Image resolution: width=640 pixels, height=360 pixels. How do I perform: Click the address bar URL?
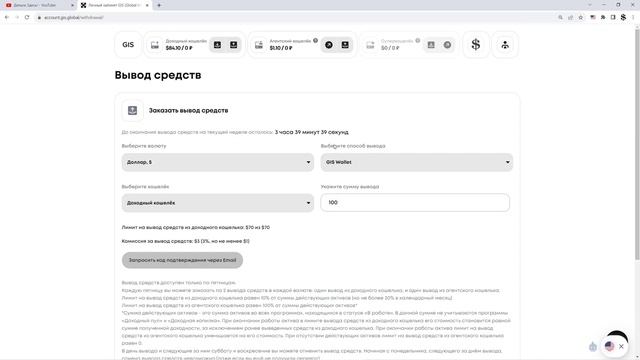click(74, 18)
